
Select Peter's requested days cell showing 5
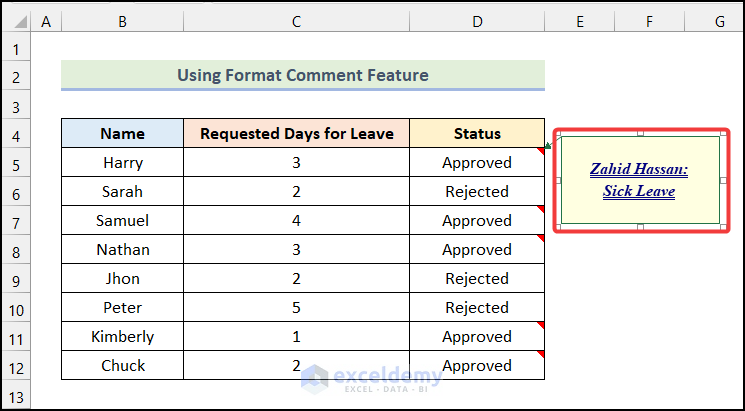pos(296,308)
